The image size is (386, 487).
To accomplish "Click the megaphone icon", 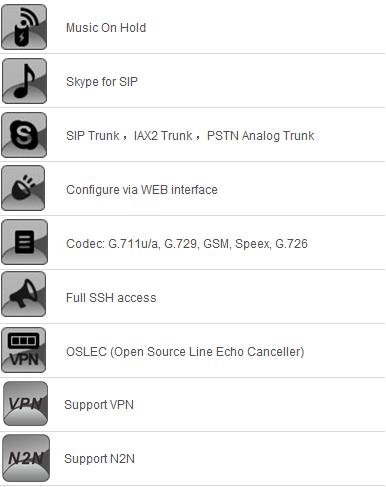I will [23, 294].
